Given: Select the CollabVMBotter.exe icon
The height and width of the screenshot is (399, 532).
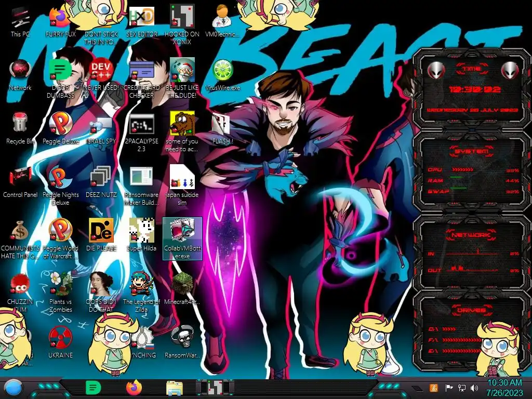Looking at the screenshot, I should click(182, 239).
